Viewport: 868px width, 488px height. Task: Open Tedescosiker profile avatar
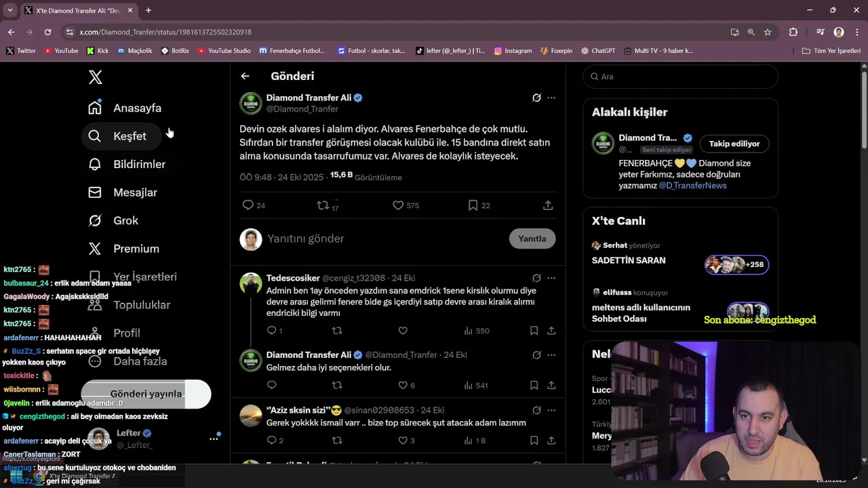(x=251, y=283)
